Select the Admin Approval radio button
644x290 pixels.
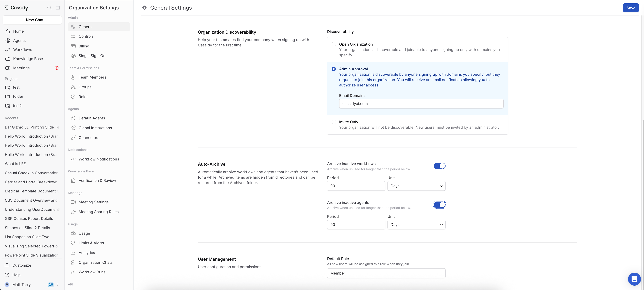pos(334,69)
